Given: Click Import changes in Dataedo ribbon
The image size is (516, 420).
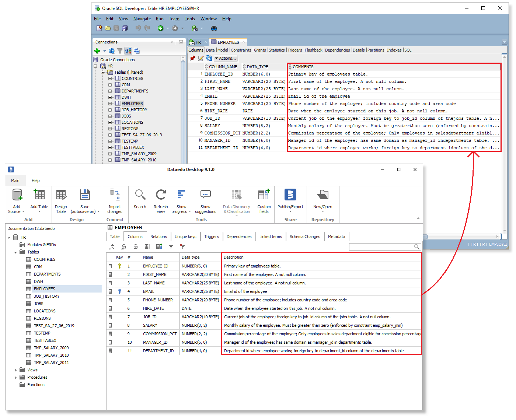Looking at the screenshot, I should [115, 201].
